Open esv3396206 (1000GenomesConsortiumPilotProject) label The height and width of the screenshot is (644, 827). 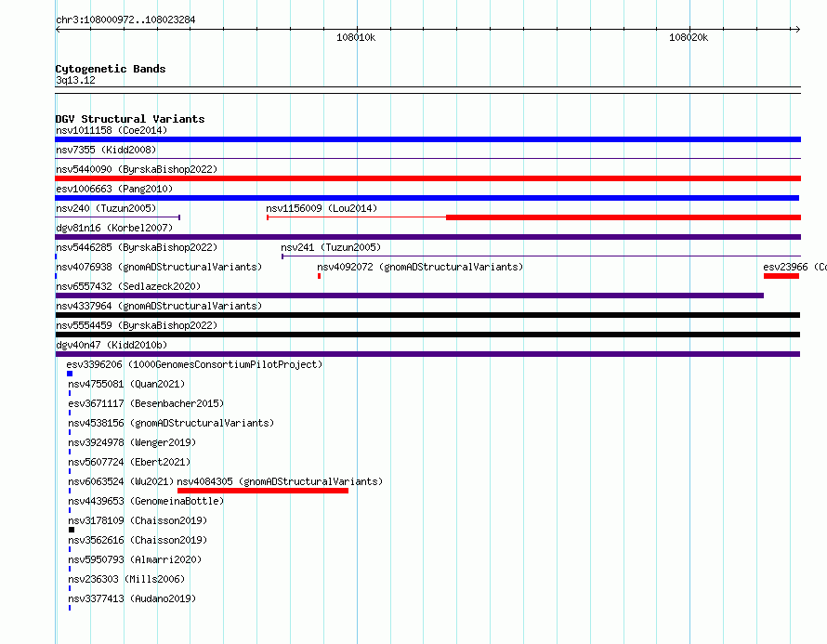pos(194,364)
